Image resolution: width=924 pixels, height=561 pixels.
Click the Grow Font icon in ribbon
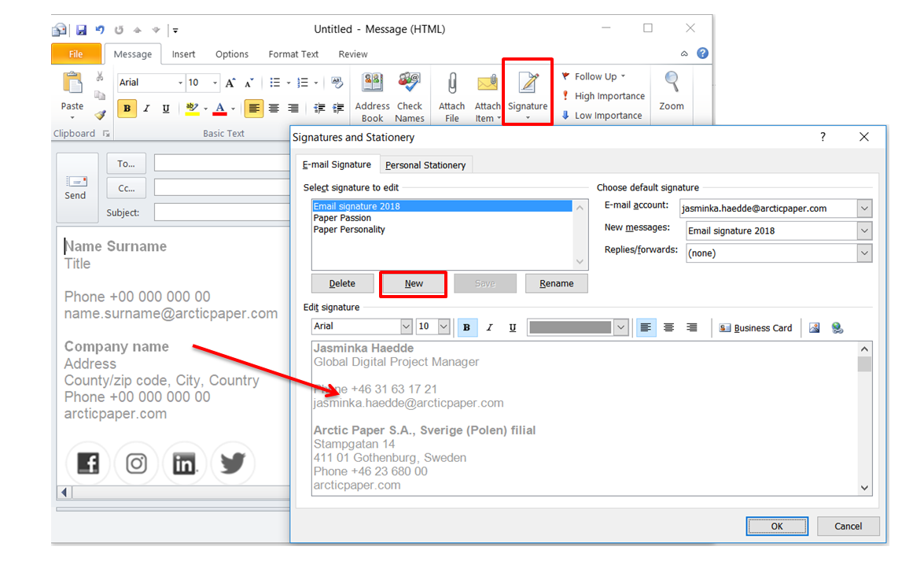230,83
